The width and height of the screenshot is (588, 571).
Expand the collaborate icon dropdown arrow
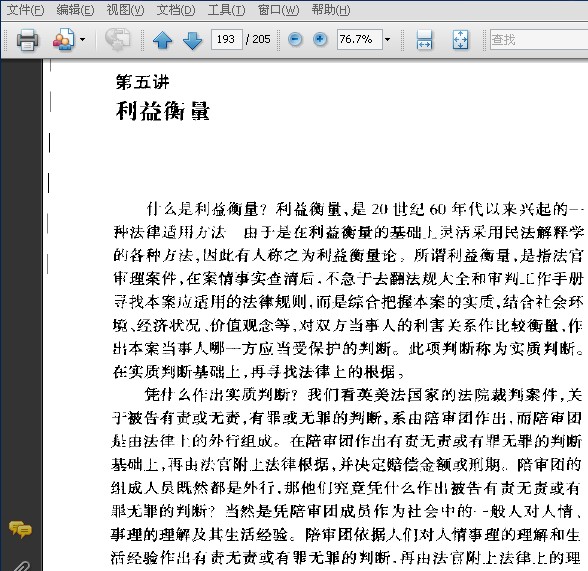click(82, 39)
